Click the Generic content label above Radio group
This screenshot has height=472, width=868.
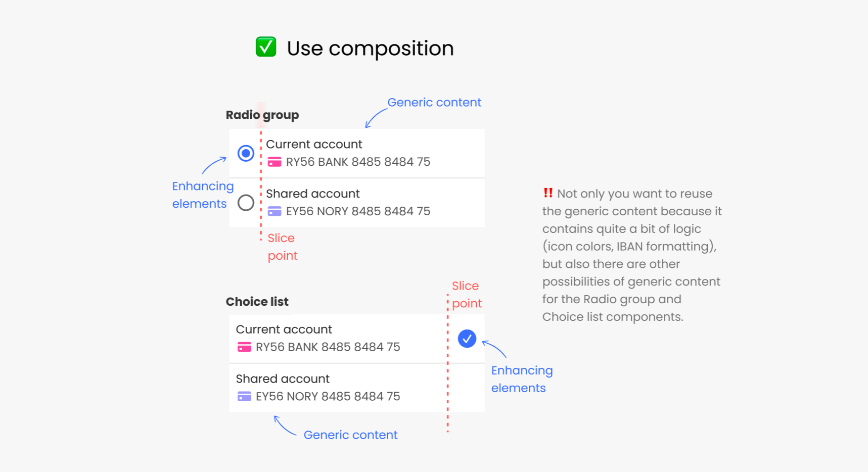tap(434, 102)
